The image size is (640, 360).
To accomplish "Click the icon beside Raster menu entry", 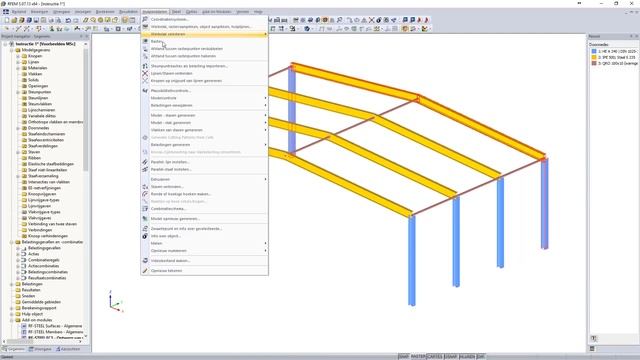I will [145, 41].
